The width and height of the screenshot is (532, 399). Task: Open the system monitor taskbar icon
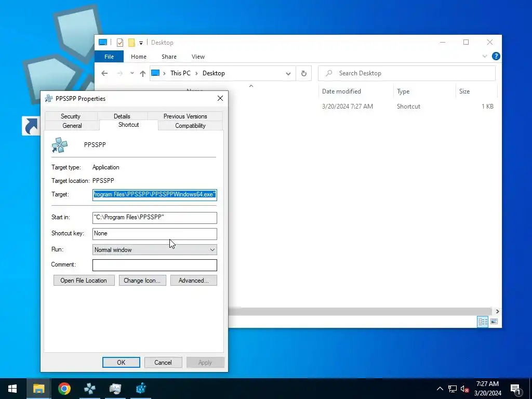click(x=115, y=389)
